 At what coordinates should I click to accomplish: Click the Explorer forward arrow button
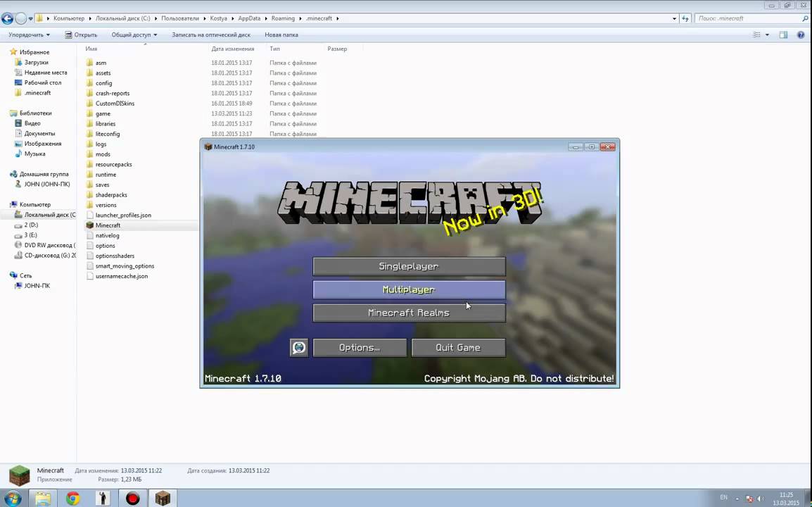point(20,19)
